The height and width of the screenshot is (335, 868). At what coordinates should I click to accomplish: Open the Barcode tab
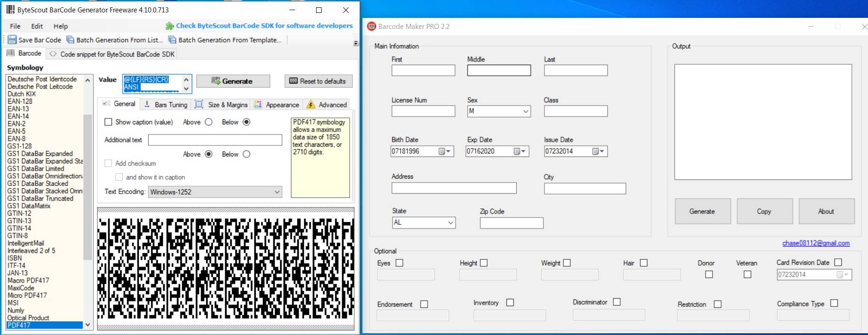[24, 53]
